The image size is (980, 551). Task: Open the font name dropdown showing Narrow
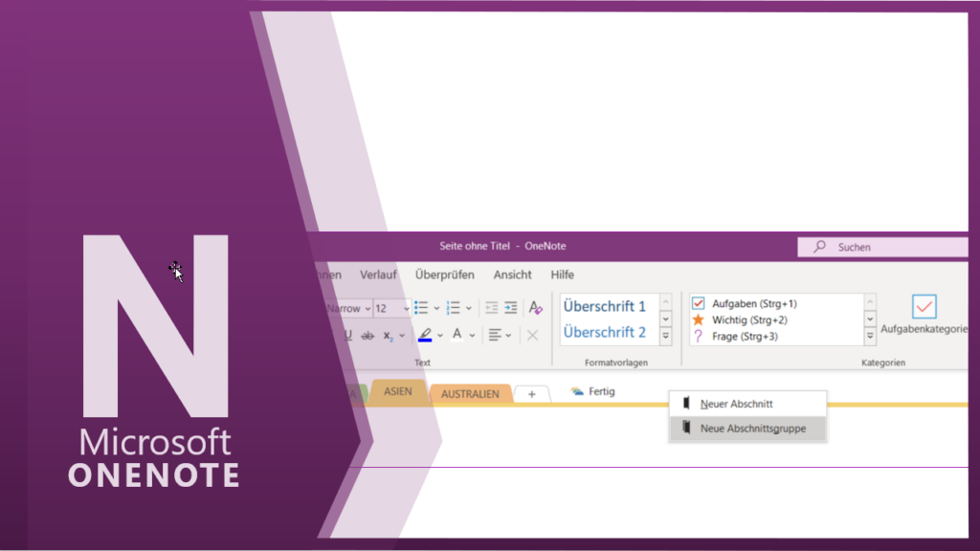tap(367, 309)
